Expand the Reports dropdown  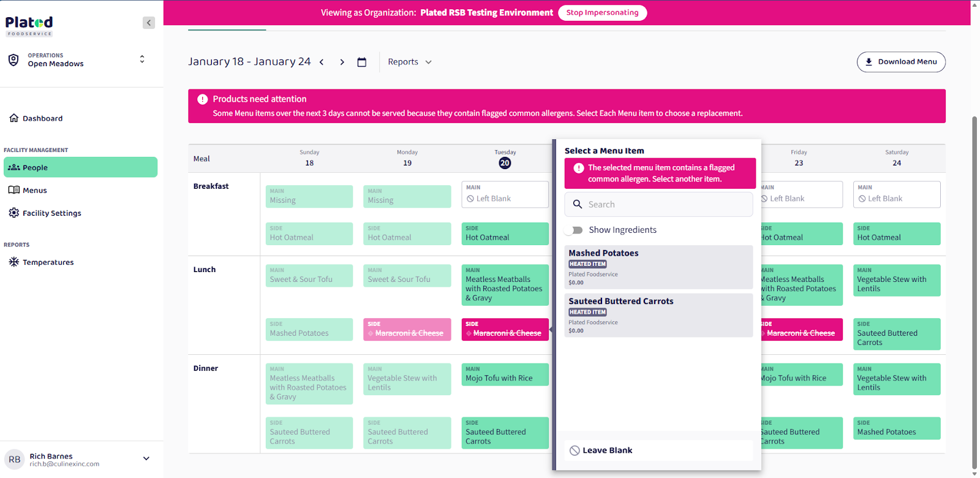pos(410,62)
